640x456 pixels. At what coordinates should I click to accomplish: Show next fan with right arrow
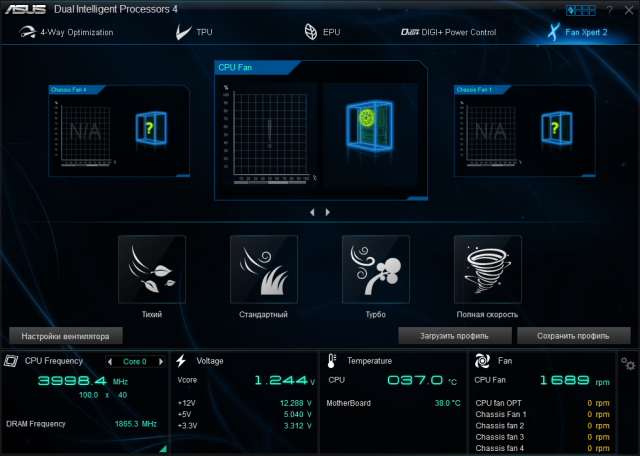point(327,212)
